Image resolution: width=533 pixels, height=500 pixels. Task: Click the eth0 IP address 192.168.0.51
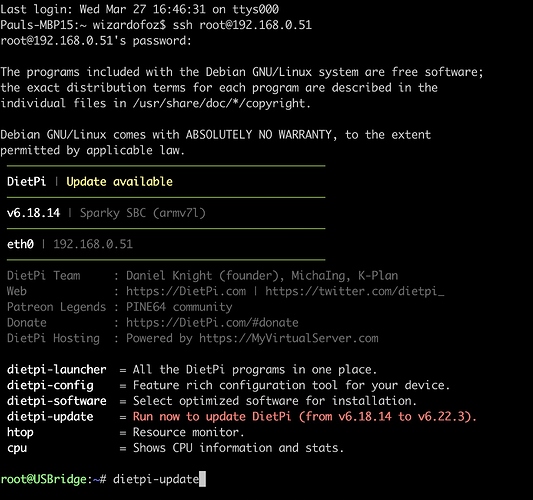(x=93, y=244)
